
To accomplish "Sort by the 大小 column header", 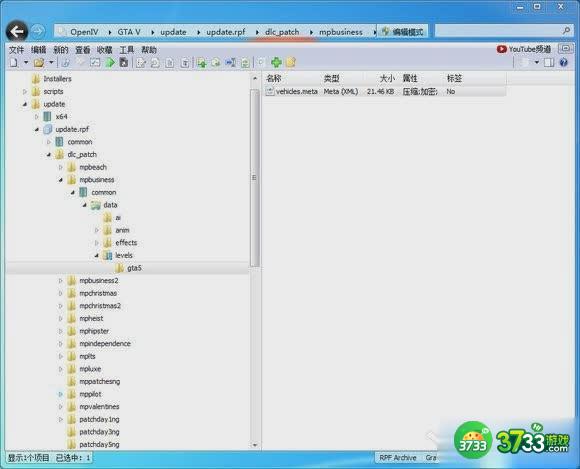I will [387, 78].
